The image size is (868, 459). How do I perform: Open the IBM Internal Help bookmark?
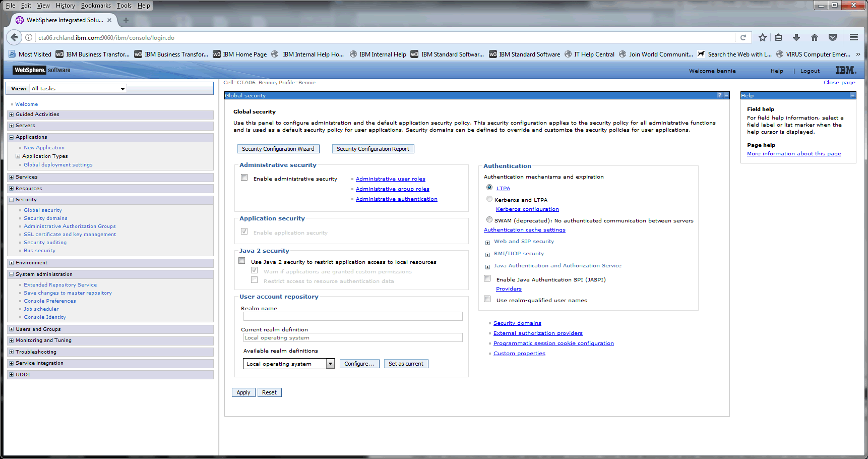[378, 54]
